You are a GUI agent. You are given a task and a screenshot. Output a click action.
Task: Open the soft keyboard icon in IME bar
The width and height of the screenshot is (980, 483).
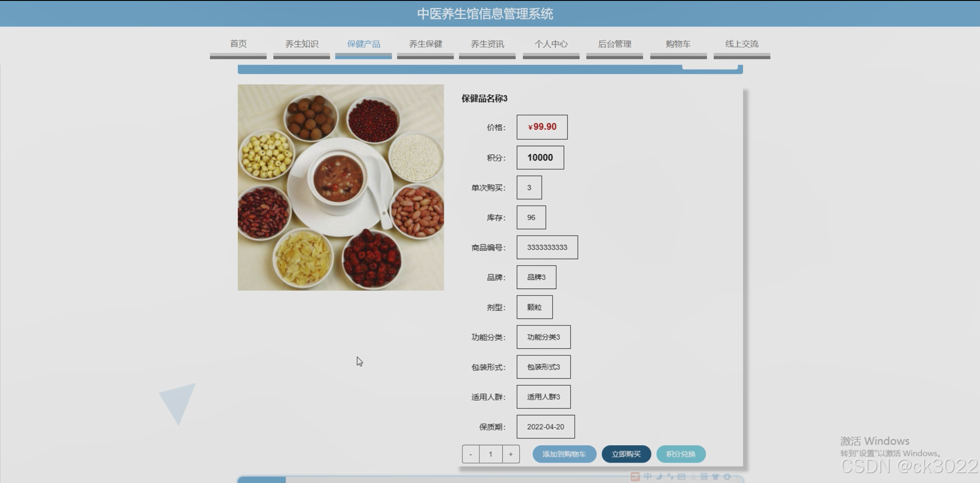tap(682, 476)
